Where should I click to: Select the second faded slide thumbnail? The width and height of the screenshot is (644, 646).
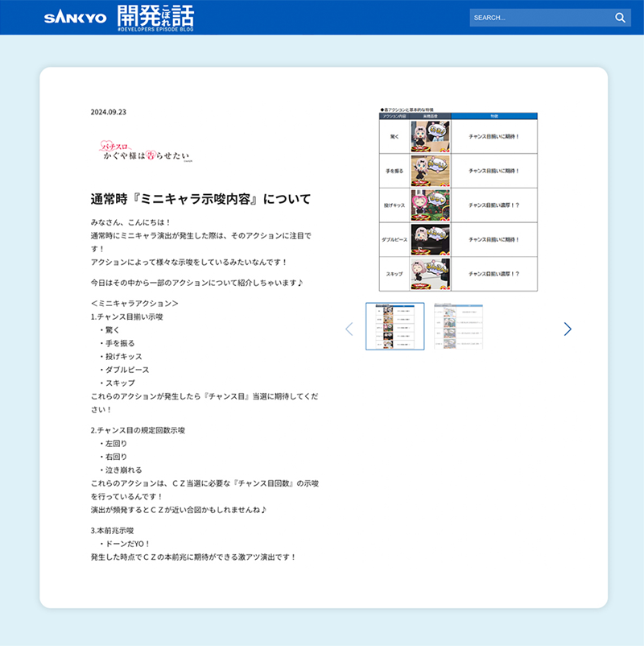click(457, 326)
